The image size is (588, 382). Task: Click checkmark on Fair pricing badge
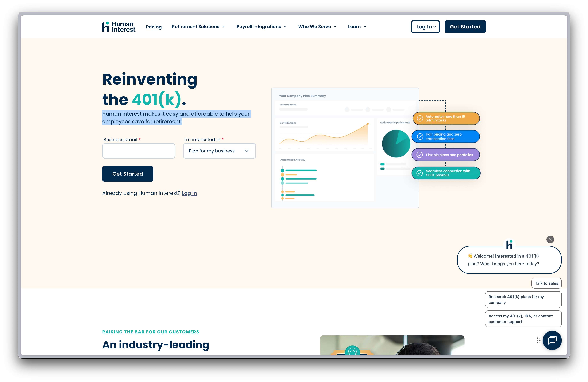(420, 136)
